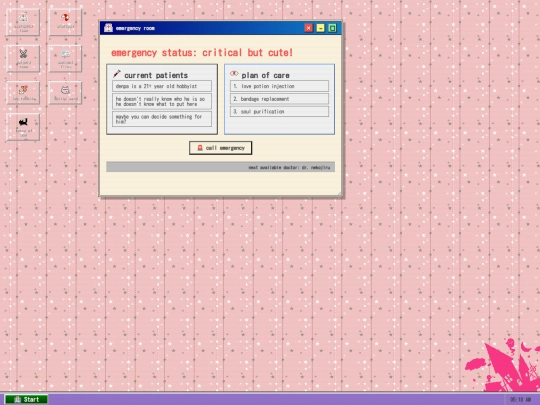
Task: Click the call emergency button
Action: pyautogui.click(x=220, y=148)
